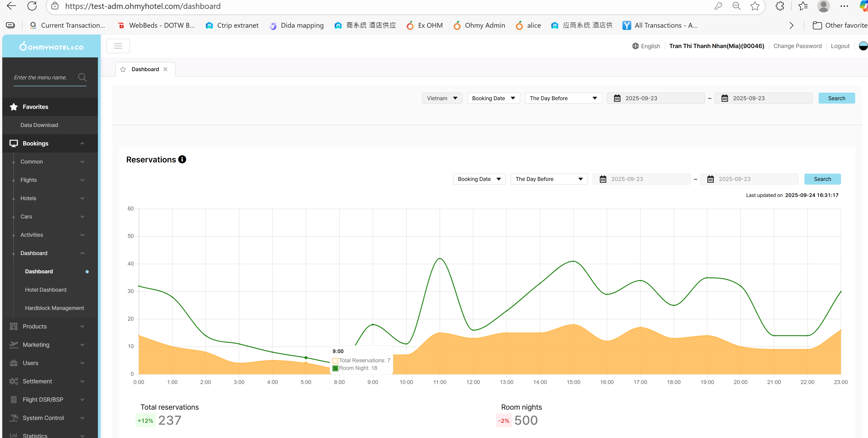Viewport: 868px width, 438px height.
Task: Open Reservations The Day Before dropdown
Action: [x=549, y=179]
